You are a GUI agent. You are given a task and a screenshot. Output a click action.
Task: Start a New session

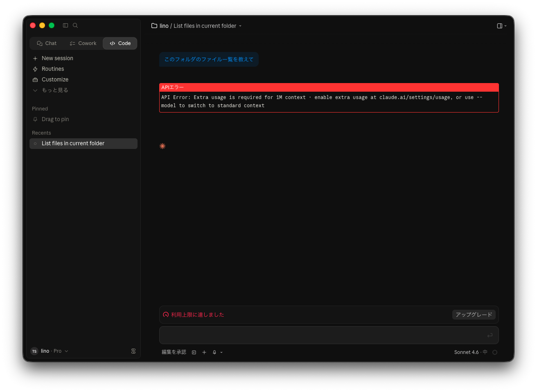(x=83, y=59)
